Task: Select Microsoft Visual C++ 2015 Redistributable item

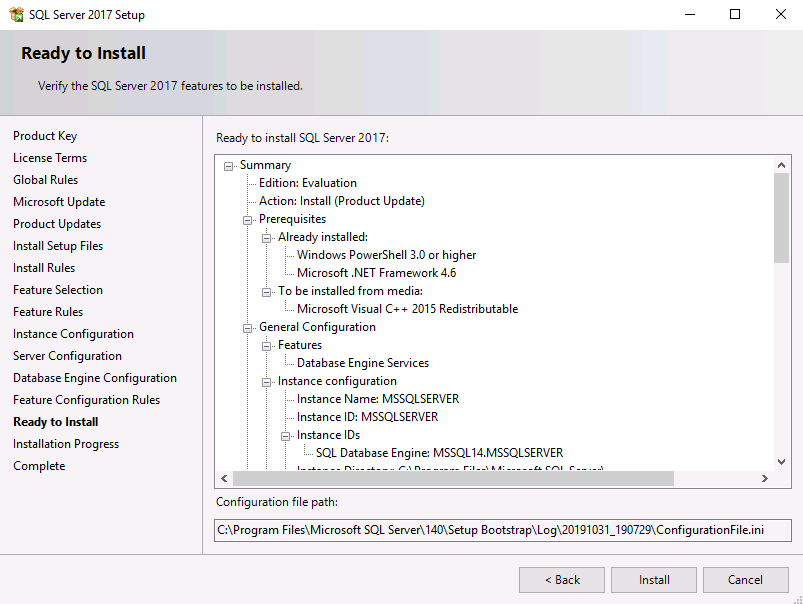Action: 407,309
